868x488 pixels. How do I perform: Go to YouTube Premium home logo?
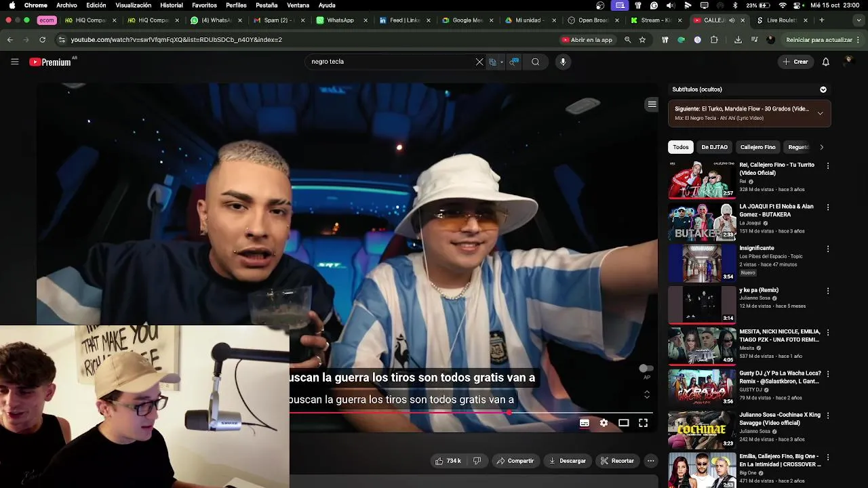(x=51, y=62)
